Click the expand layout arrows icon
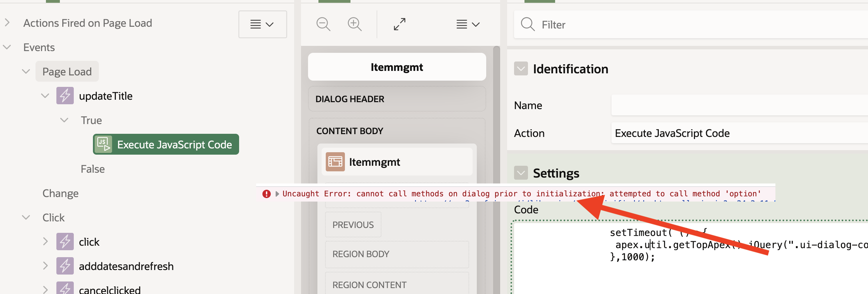The height and width of the screenshot is (294, 868). click(399, 24)
